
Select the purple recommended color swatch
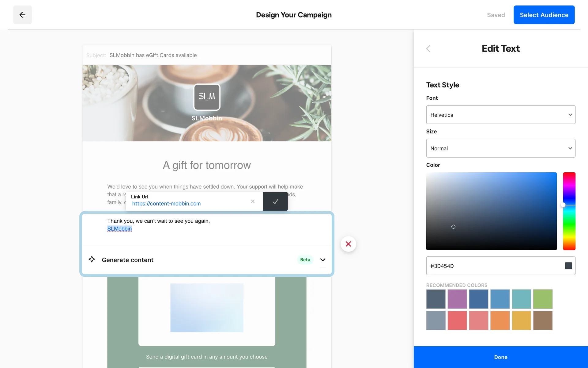pos(457,299)
